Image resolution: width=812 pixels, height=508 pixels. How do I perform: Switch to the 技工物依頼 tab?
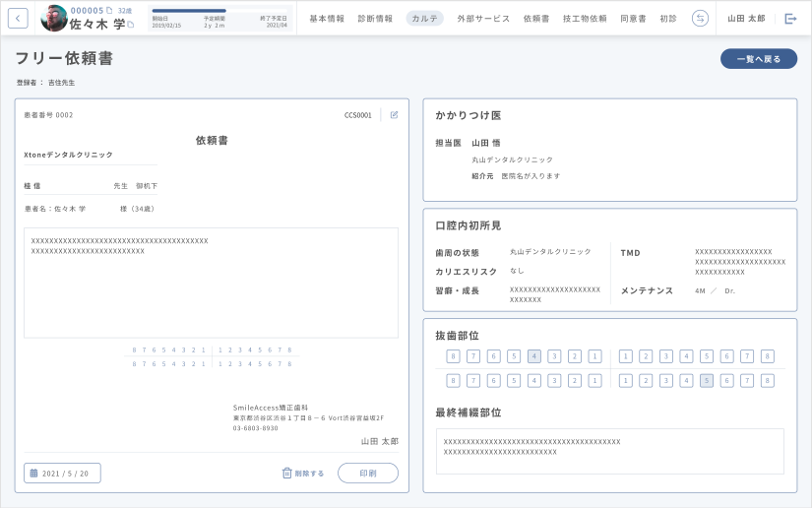pyautogui.click(x=585, y=19)
